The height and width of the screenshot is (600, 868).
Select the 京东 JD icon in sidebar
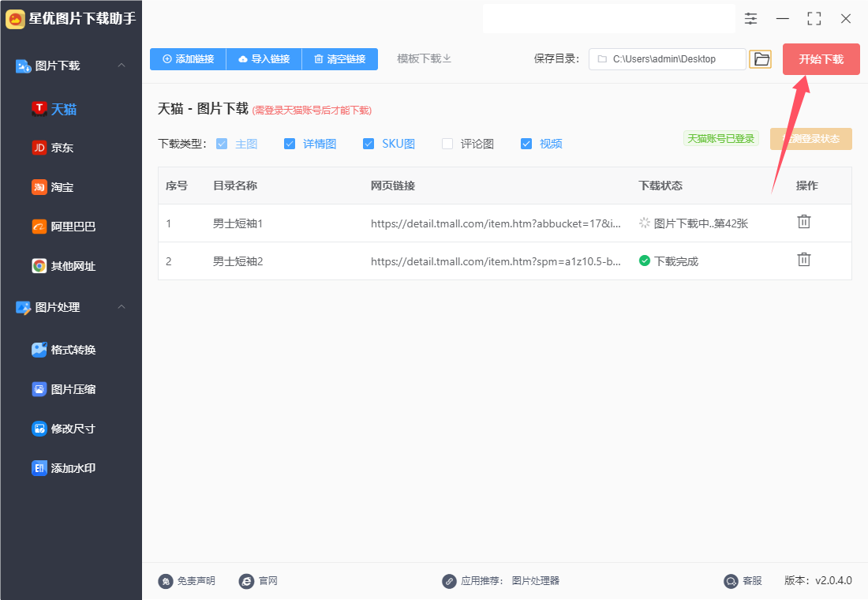[x=39, y=148]
